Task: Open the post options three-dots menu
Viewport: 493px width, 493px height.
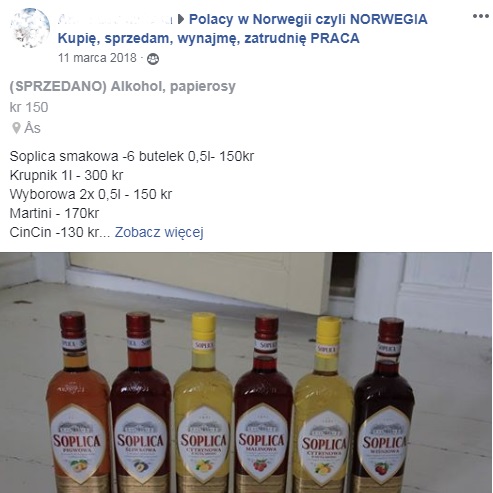Action: 480,16
